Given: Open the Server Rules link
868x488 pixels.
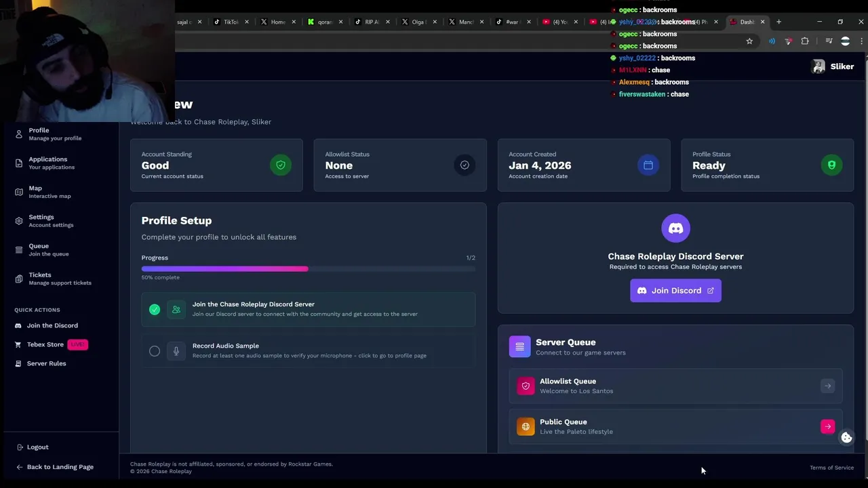Looking at the screenshot, I should click(47, 363).
